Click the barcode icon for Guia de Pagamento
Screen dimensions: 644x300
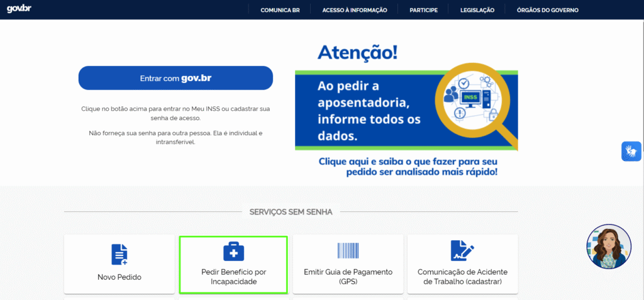tap(348, 252)
